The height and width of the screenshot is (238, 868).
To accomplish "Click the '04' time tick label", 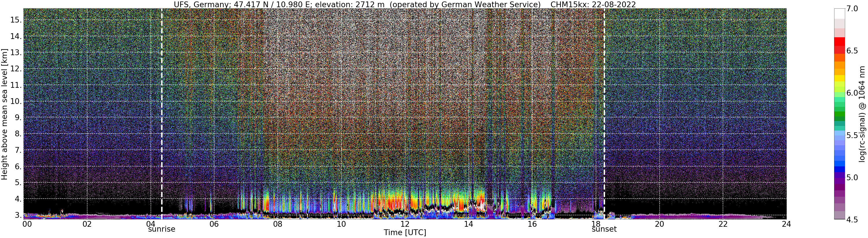I will pos(151,224).
